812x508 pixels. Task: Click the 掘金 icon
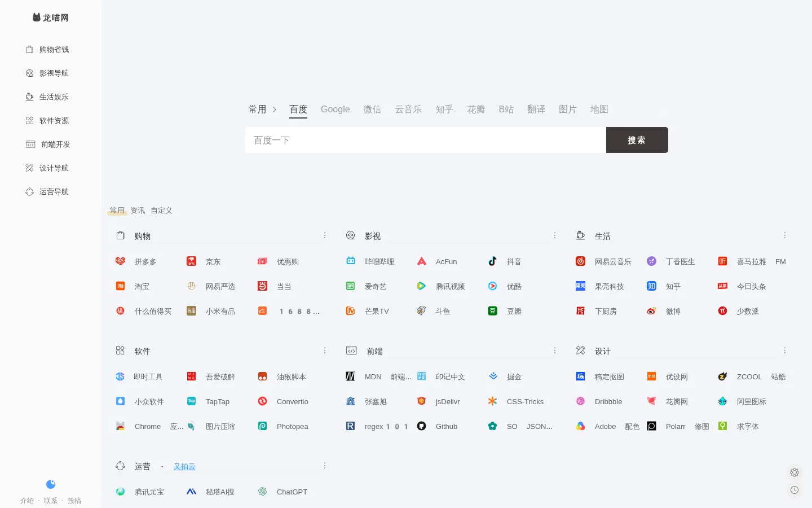click(x=492, y=376)
